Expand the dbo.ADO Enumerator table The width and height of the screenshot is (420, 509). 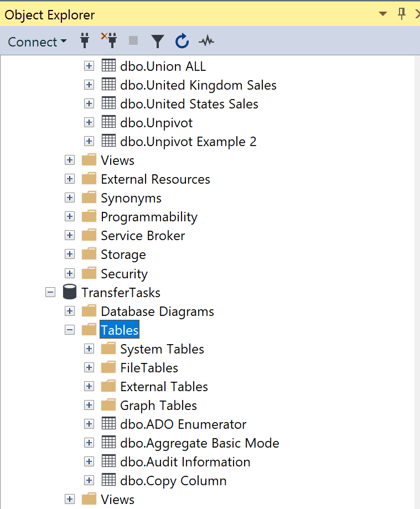[x=89, y=424]
